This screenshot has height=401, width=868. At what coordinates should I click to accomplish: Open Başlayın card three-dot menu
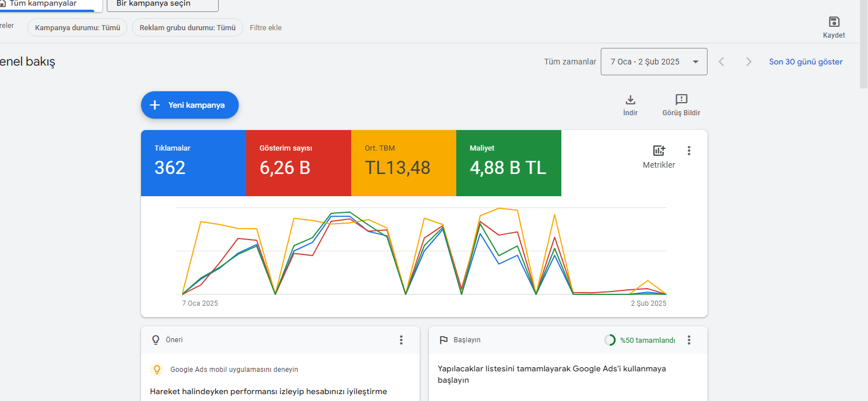click(689, 340)
